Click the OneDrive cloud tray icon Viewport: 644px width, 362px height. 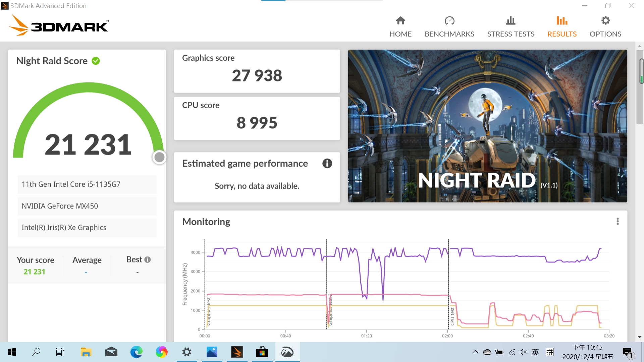[487, 352]
